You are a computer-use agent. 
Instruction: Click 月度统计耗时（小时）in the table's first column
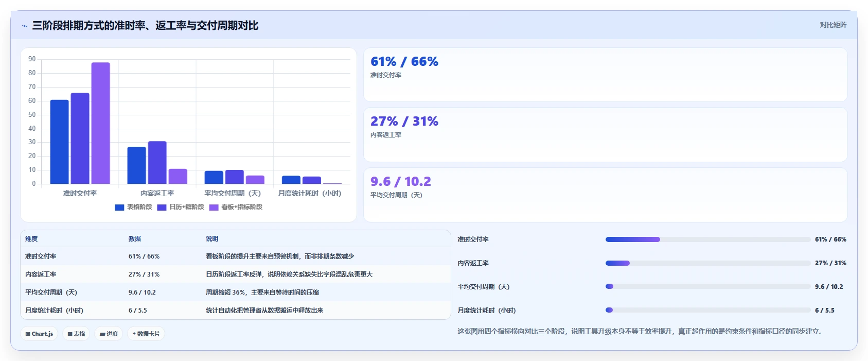pyautogui.click(x=54, y=311)
